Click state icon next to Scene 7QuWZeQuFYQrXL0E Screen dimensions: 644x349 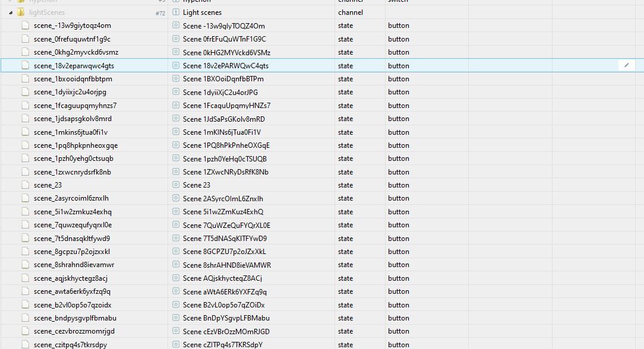[x=176, y=225]
